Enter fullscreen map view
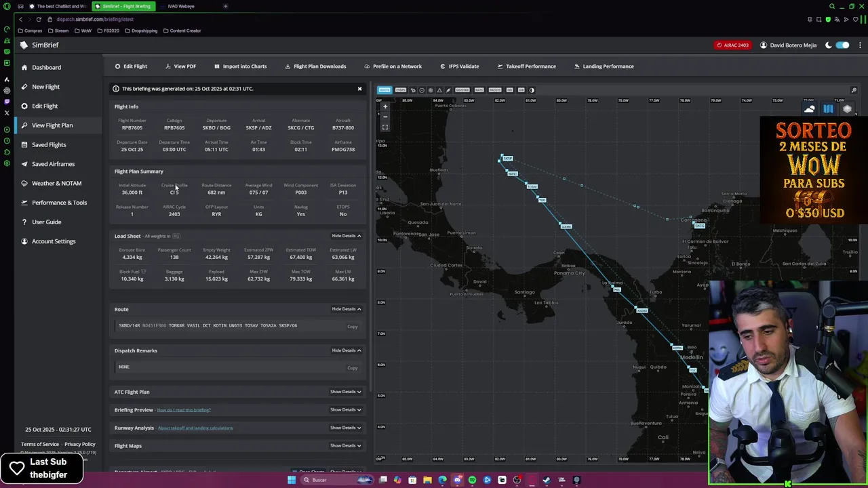 385,127
